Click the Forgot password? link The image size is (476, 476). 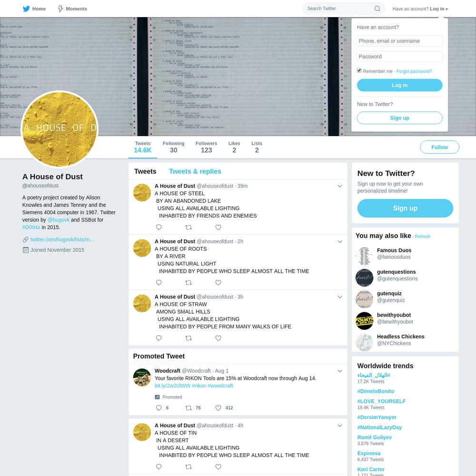[414, 71]
